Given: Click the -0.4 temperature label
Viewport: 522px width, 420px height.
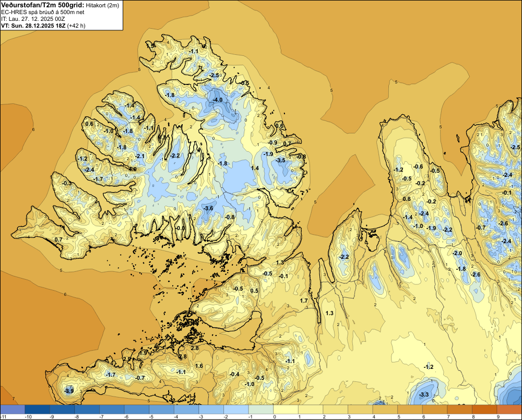Looking at the screenshot, I should click(x=234, y=374).
